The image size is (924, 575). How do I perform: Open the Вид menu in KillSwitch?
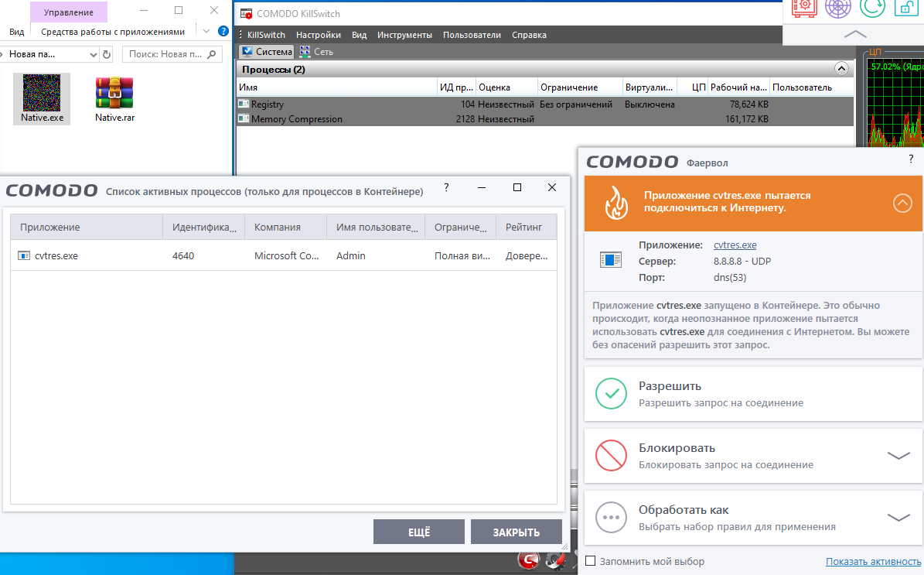(x=359, y=35)
